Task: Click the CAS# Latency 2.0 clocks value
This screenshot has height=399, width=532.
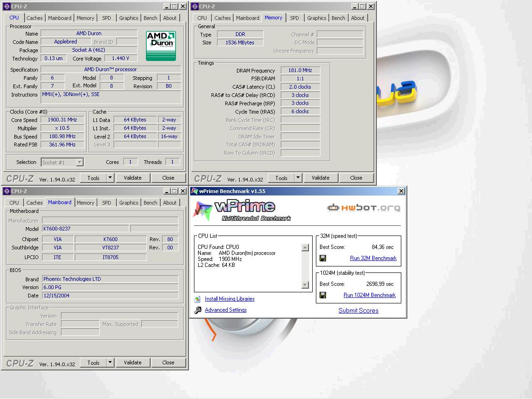Action: click(300, 87)
